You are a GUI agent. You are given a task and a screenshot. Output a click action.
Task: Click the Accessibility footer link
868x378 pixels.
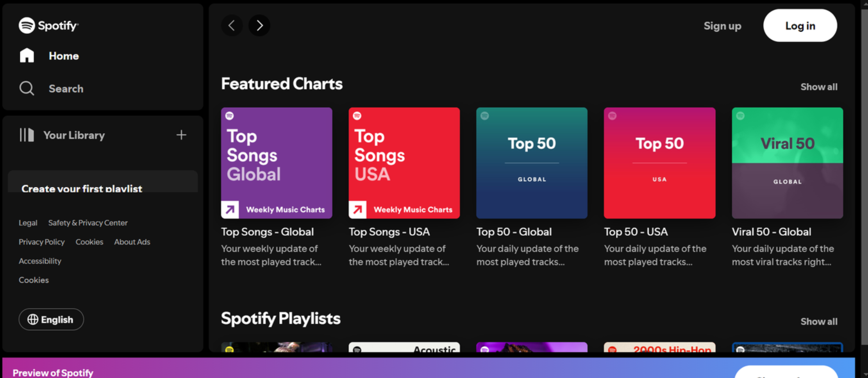tap(40, 261)
